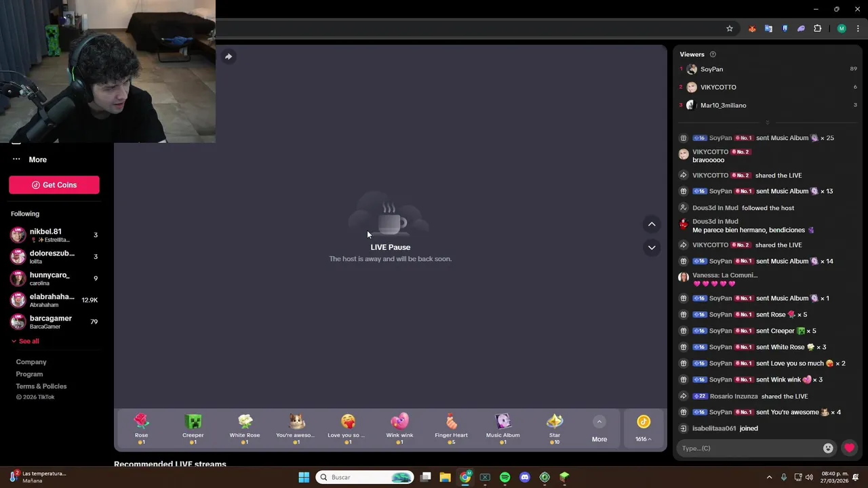Open hunnycaro_ live stream
The width and height of the screenshot is (868, 488).
[x=54, y=279]
